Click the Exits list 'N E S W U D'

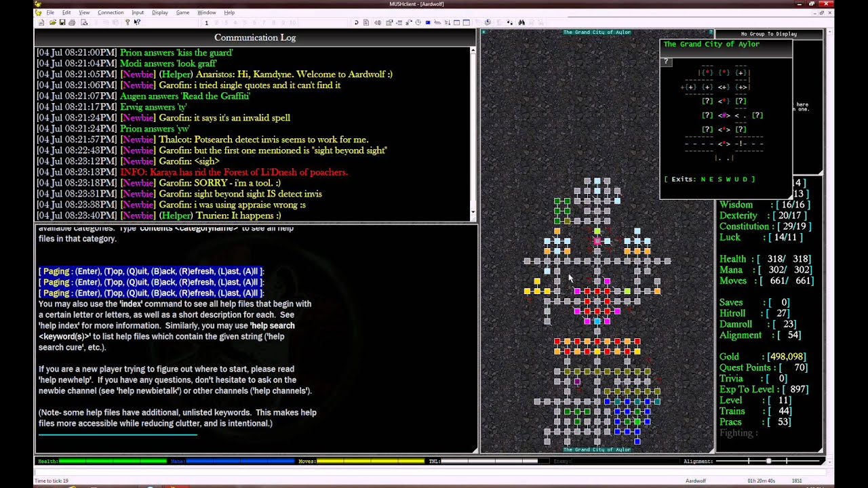pos(728,180)
